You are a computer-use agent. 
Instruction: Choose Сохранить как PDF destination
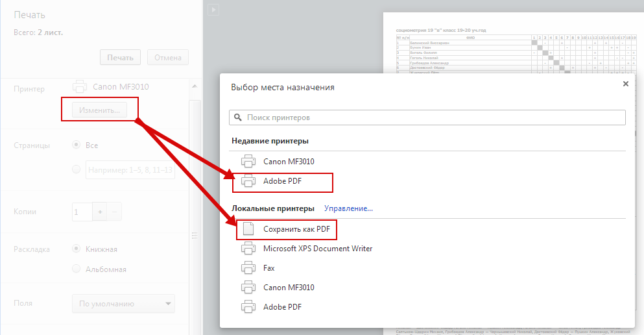[x=296, y=229]
